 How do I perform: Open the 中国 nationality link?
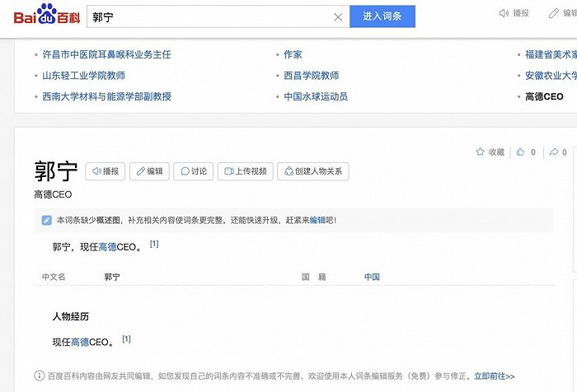click(x=372, y=277)
